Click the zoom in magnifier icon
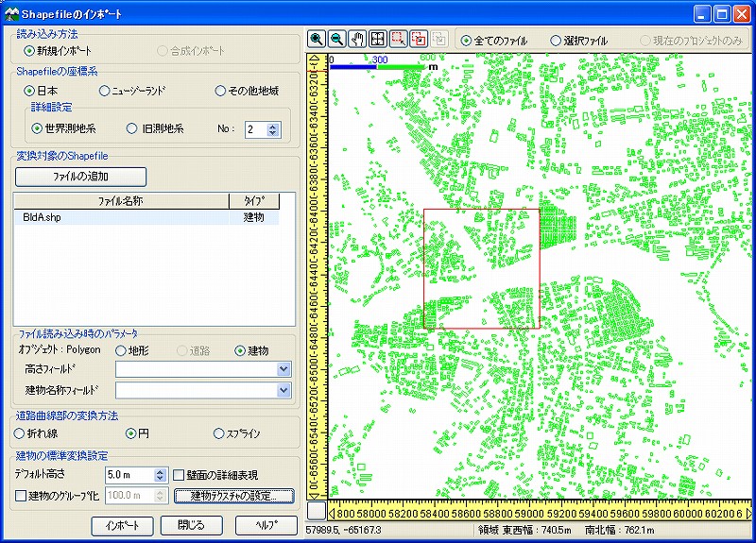Image resolution: width=756 pixels, height=543 pixels. (x=318, y=40)
